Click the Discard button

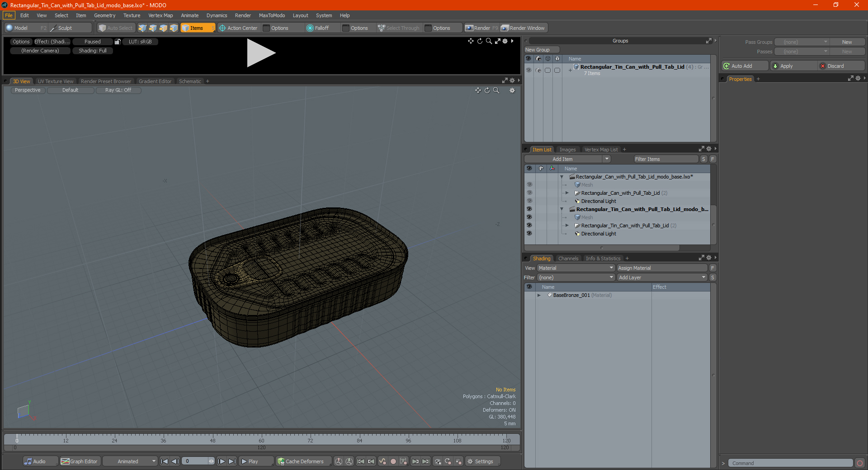point(841,66)
